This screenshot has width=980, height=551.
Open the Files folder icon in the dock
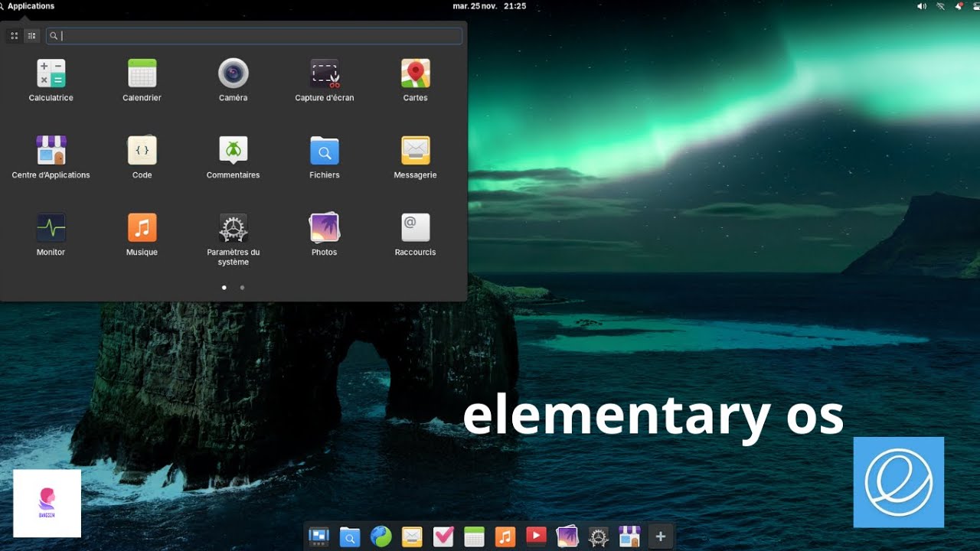(x=350, y=536)
